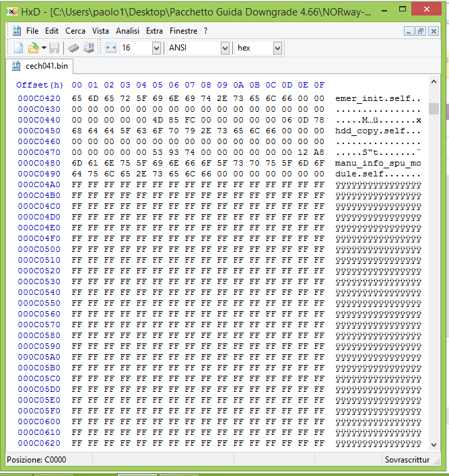Click the scrollbar down arrow
This screenshot has width=449, height=476.
tap(434, 445)
